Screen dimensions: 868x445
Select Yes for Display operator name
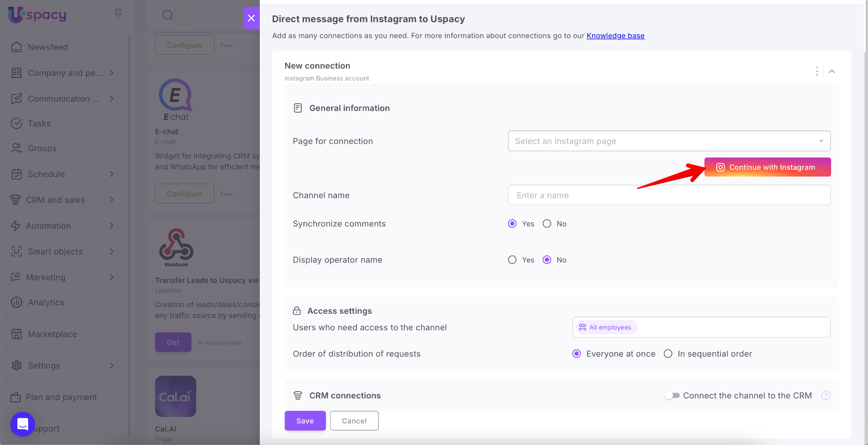(x=512, y=260)
